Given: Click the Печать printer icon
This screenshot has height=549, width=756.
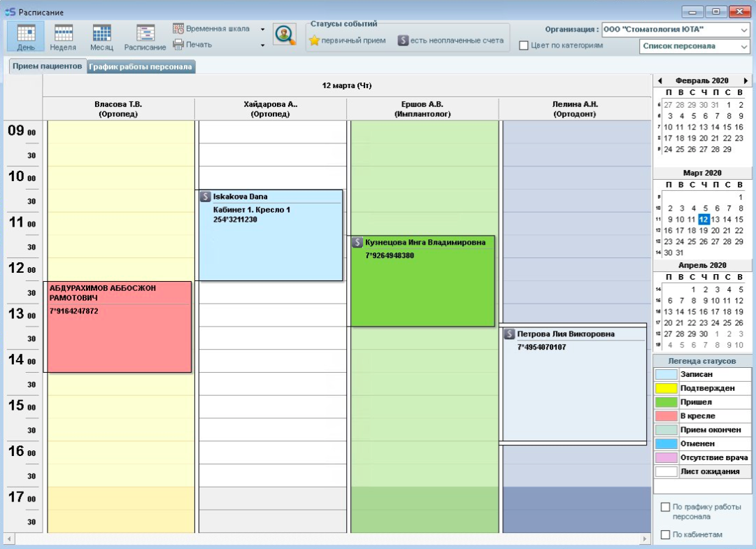Looking at the screenshot, I should 178,44.
